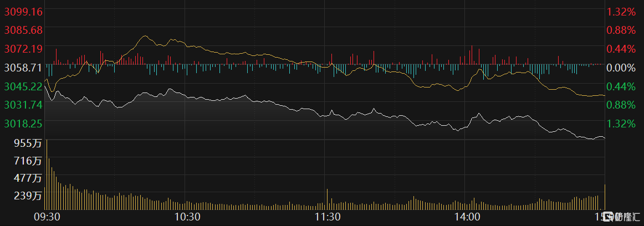
Task: Click the 格隆汇 watermark logo
Action: [x=621, y=215]
